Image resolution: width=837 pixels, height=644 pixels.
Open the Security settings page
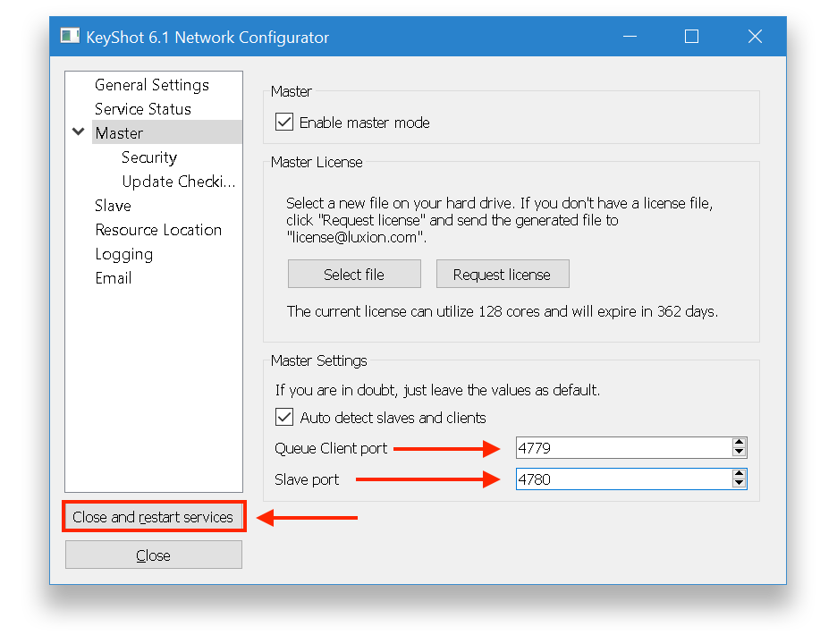148,157
